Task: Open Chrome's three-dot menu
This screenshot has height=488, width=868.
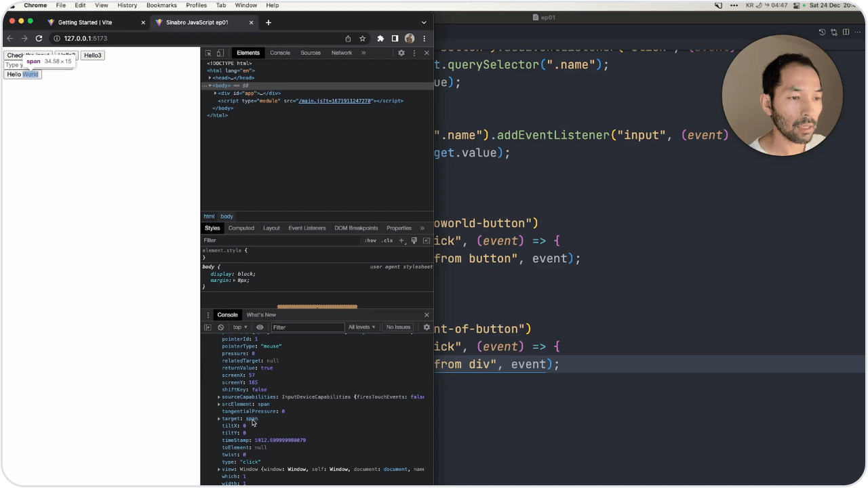Action: [425, 39]
